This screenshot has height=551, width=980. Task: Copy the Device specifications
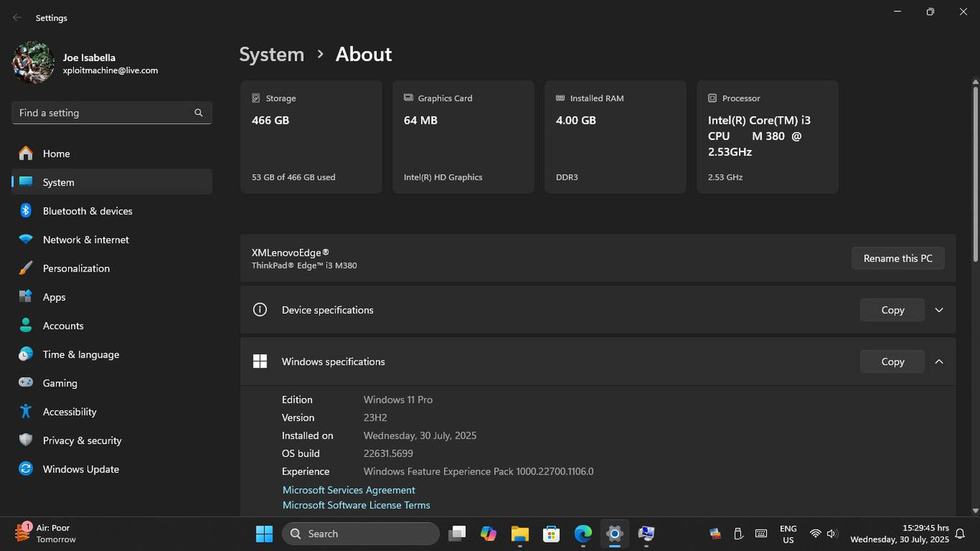(893, 310)
